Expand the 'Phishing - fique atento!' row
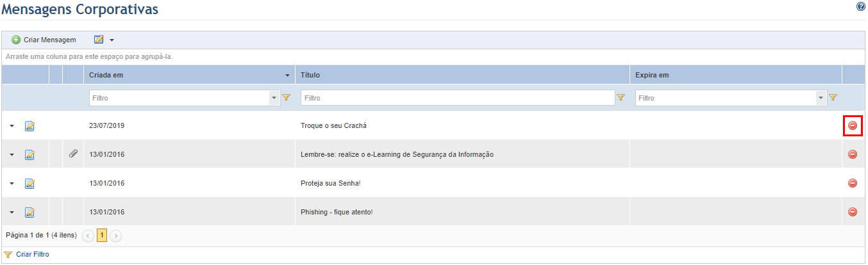This screenshot has width=868, height=265. tap(12, 213)
